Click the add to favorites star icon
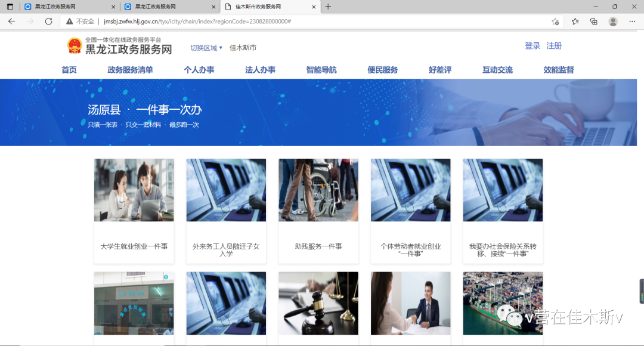 tap(555, 21)
